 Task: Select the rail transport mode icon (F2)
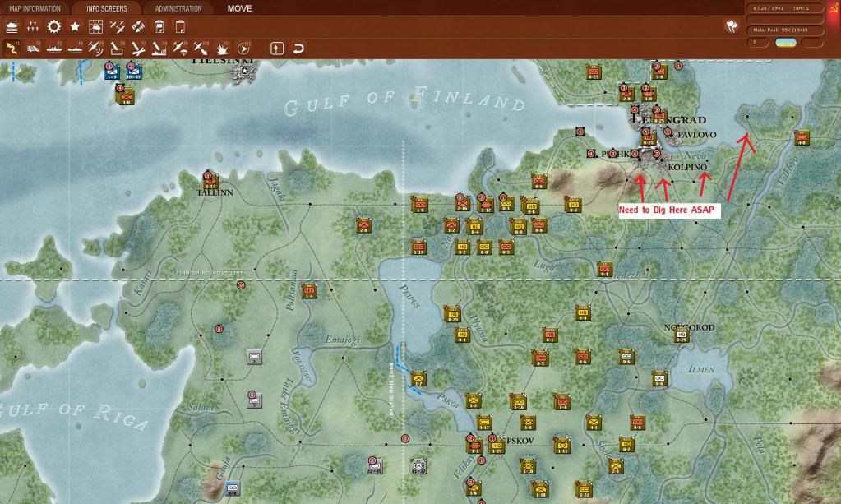33,49
